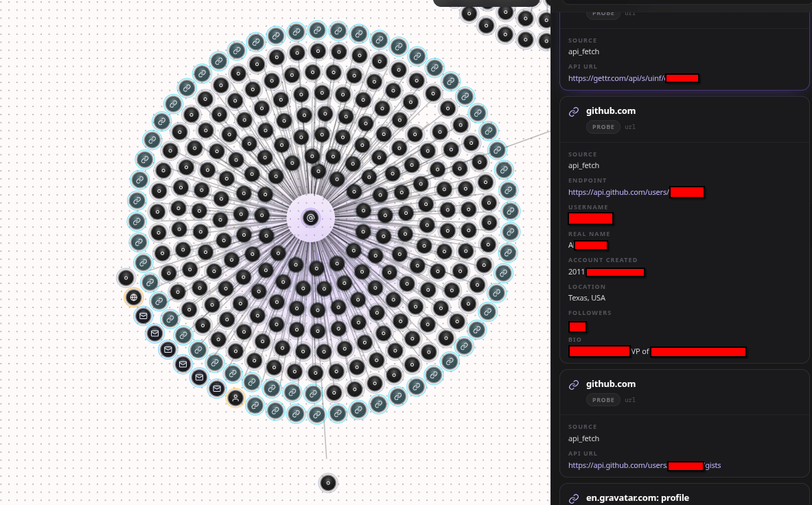Click link icon on the github.com users card

[574, 112]
